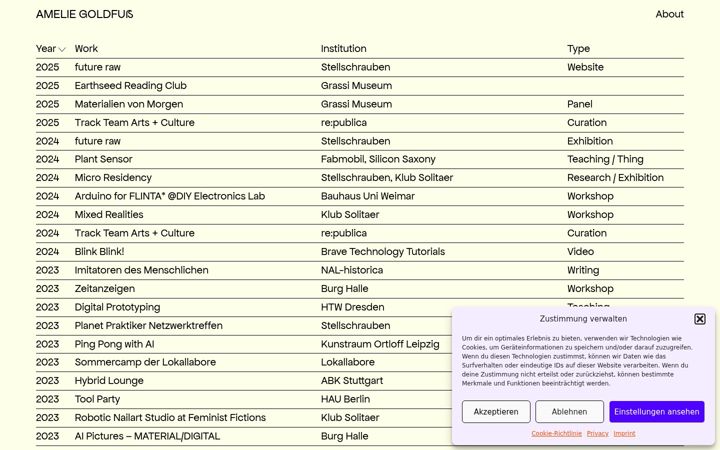Open Arduino for FLINTA* workshop entry

point(169,196)
